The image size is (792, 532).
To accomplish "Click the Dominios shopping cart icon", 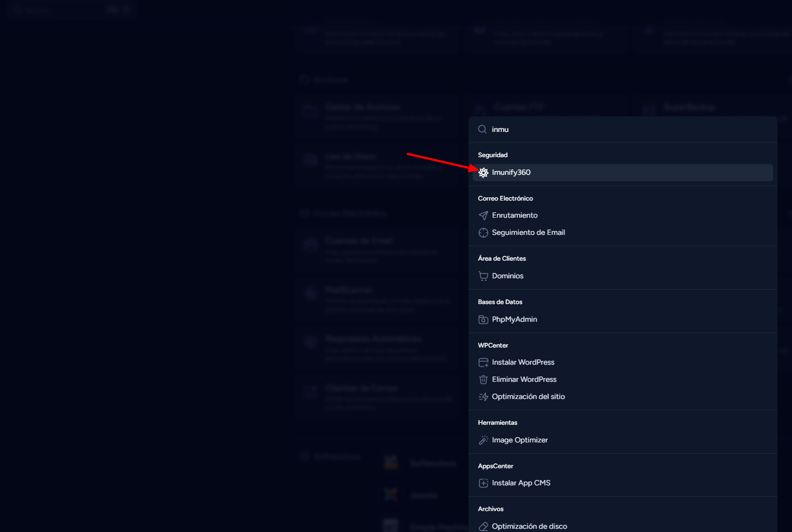I will pos(483,276).
